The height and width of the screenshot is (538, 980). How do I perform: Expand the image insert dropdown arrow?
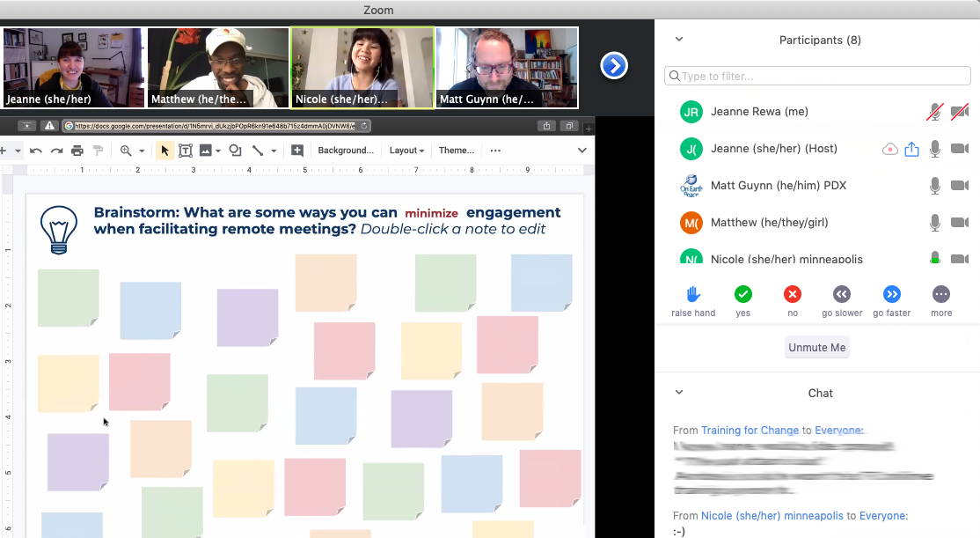[218, 151]
